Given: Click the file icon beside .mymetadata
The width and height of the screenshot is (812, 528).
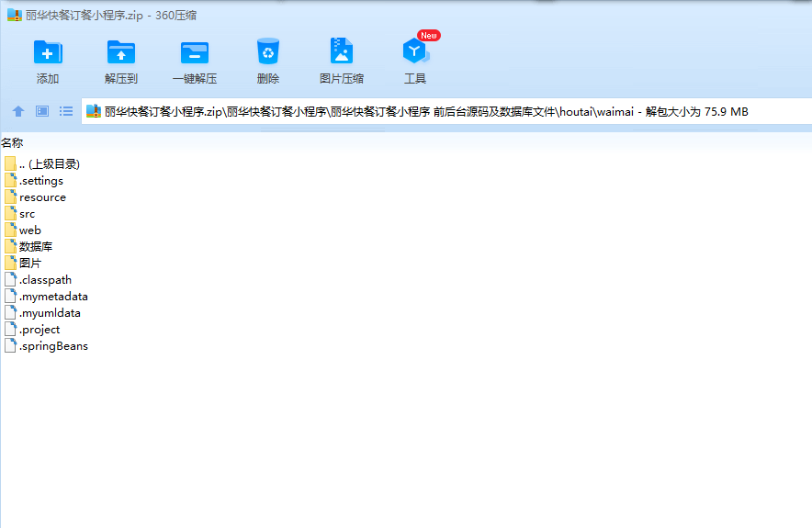Looking at the screenshot, I should tap(10, 296).
